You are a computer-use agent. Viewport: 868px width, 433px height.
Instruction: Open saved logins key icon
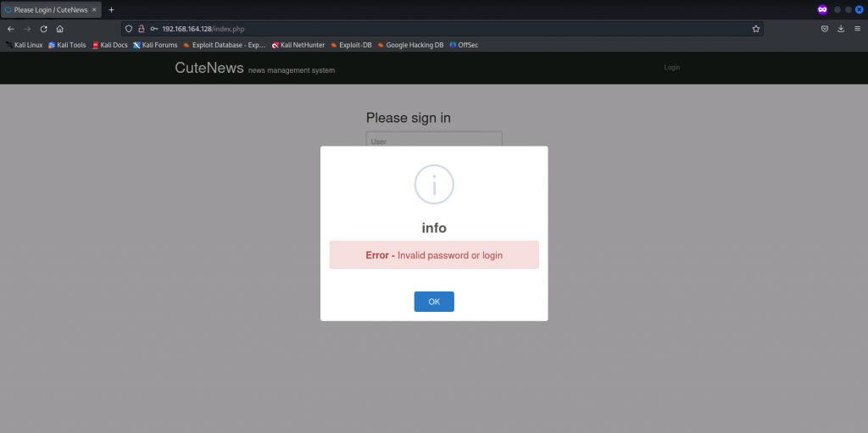click(x=154, y=29)
